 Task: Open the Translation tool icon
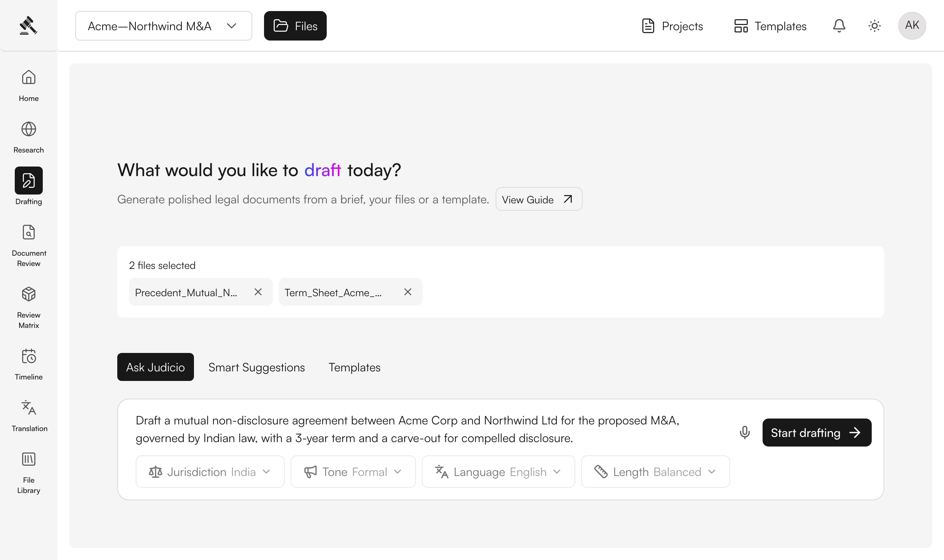29,408
